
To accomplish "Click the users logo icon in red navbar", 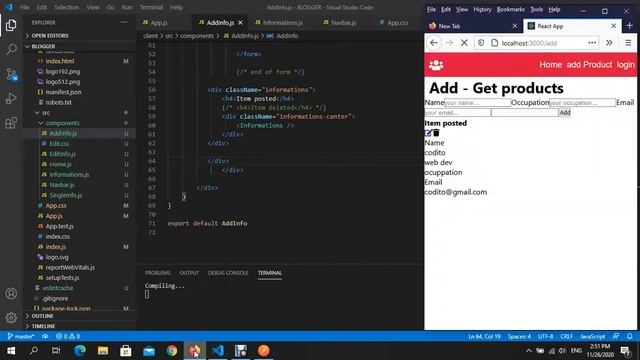I will point(436,65).
